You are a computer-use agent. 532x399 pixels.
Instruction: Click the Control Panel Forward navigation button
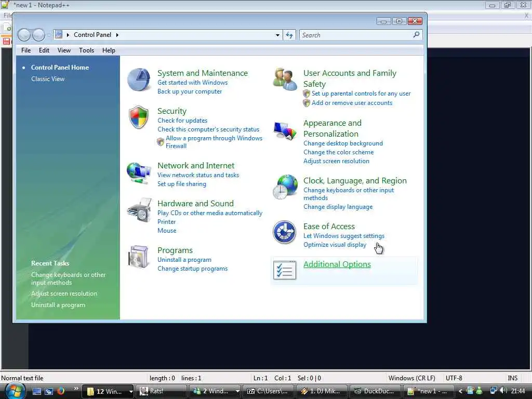pyautogui.click(x=38, y=35)
